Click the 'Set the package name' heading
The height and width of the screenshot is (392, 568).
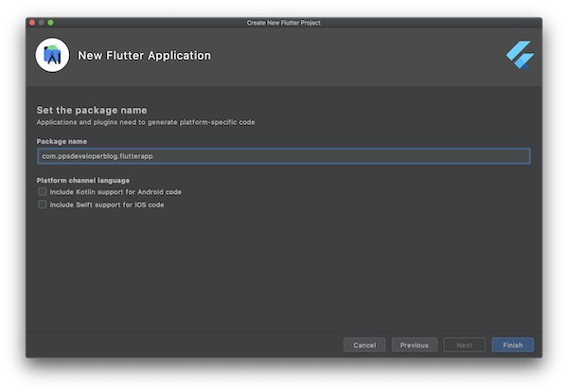[92, 110]
